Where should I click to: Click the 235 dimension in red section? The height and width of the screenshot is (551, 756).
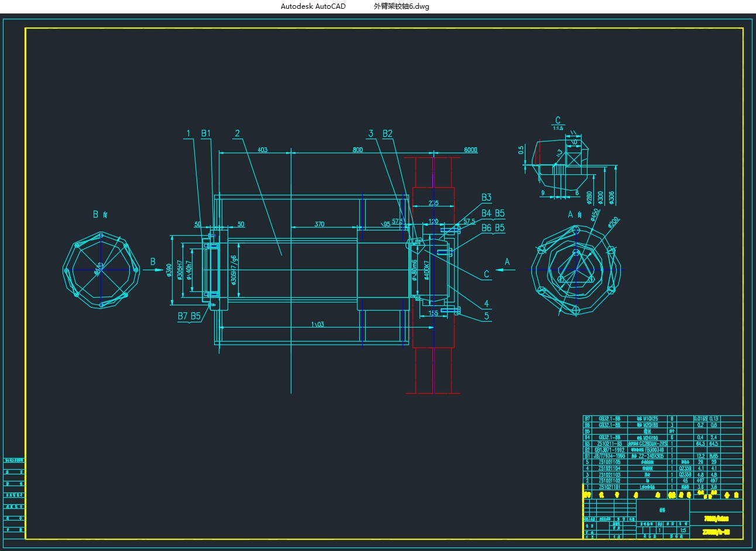[x=434, y=204]
